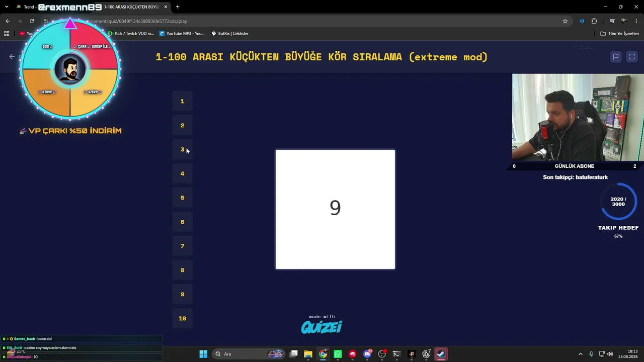Screen dimensions: 644x362
Task: Open the YouTube MP3 bookmark
Action: [182, 34]
